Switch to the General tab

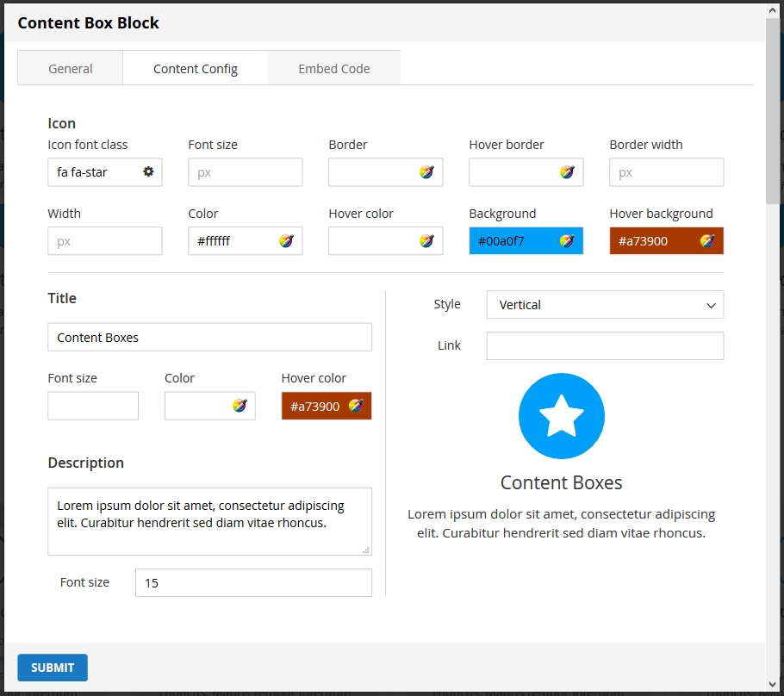(x=71, y=69)
